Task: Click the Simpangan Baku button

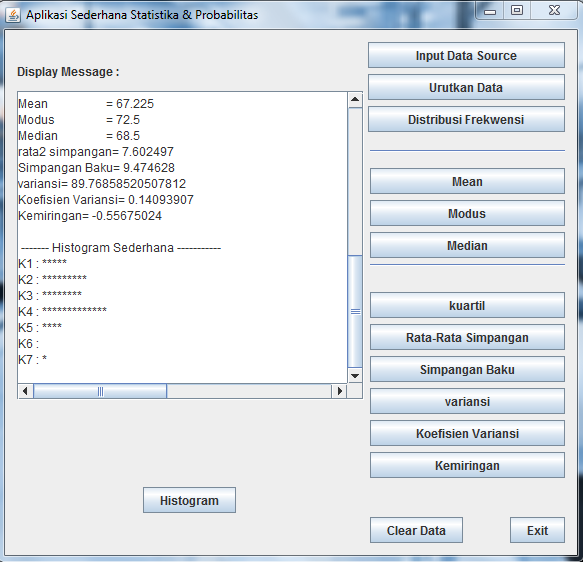Action: 467,369
